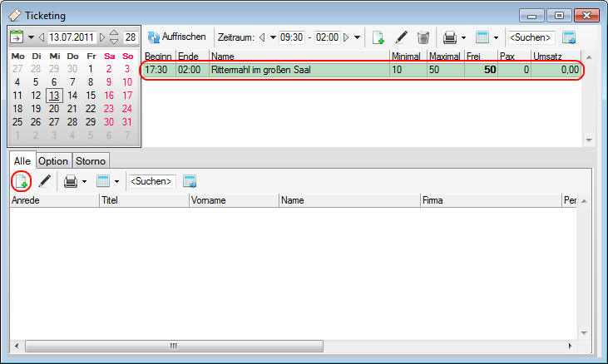Click the table view icon in the lower toolbar
Viewport: 608px width, 364px height.
103,180
